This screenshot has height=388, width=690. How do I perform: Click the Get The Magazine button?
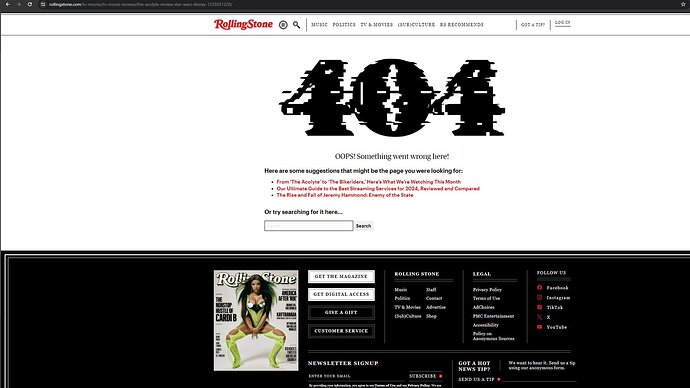coord(341,276)
